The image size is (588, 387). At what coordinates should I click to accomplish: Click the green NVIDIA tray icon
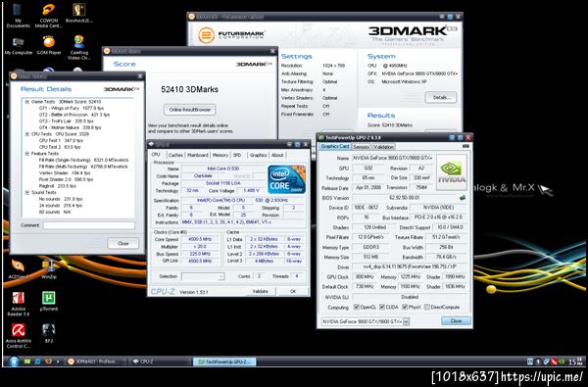pos(561,362)
